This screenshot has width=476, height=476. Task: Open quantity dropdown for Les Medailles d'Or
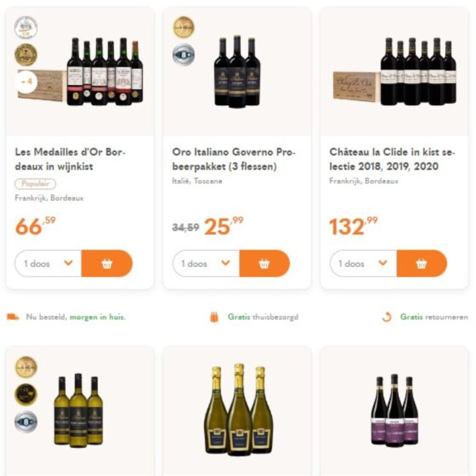[x=49, y=263]
